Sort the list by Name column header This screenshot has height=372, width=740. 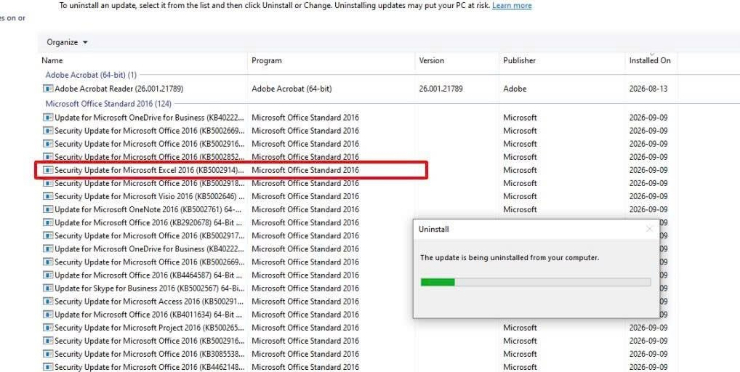[52, 60]
